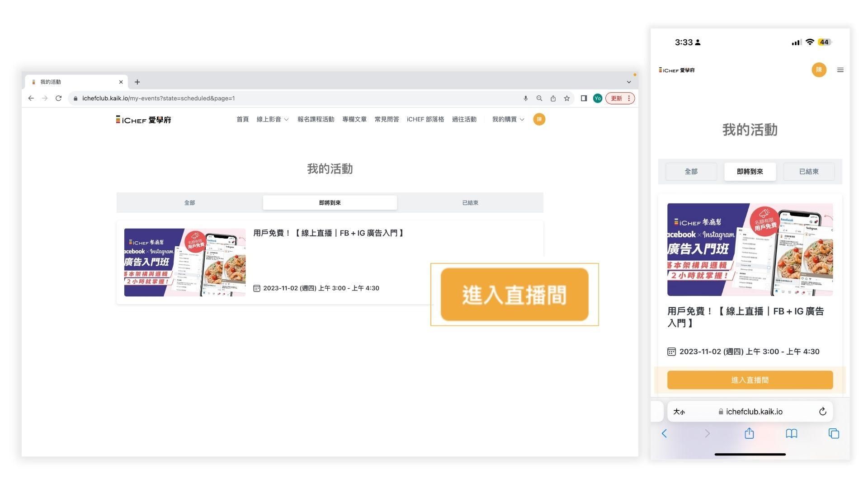Tap the Safari reload arrow
The width and height of the screenshot is (868, 488).
[x=822, y=411]
